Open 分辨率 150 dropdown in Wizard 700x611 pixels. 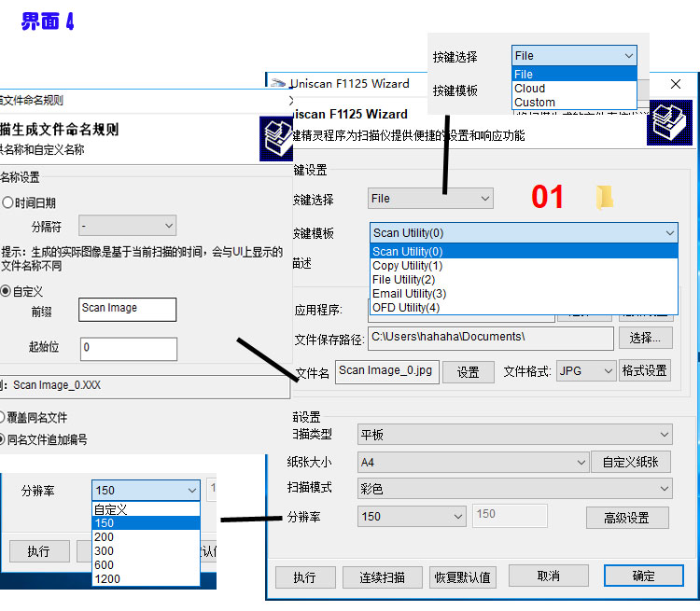412,517
